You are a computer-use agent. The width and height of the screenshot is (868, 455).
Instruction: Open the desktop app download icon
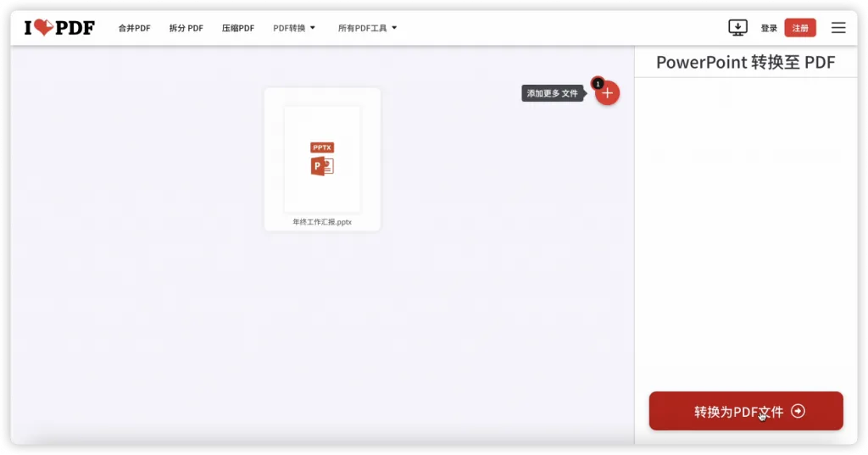coord(737,28)
